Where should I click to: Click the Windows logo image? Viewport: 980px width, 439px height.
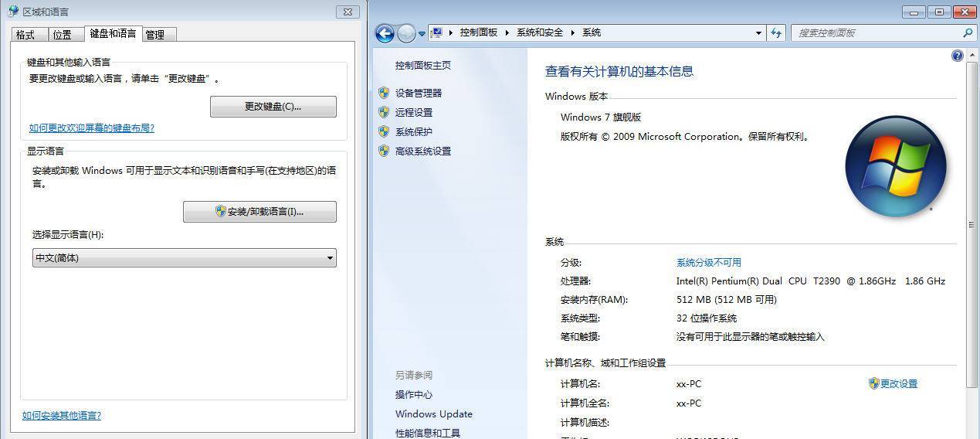pyautogui.click(x=896, y=166)
